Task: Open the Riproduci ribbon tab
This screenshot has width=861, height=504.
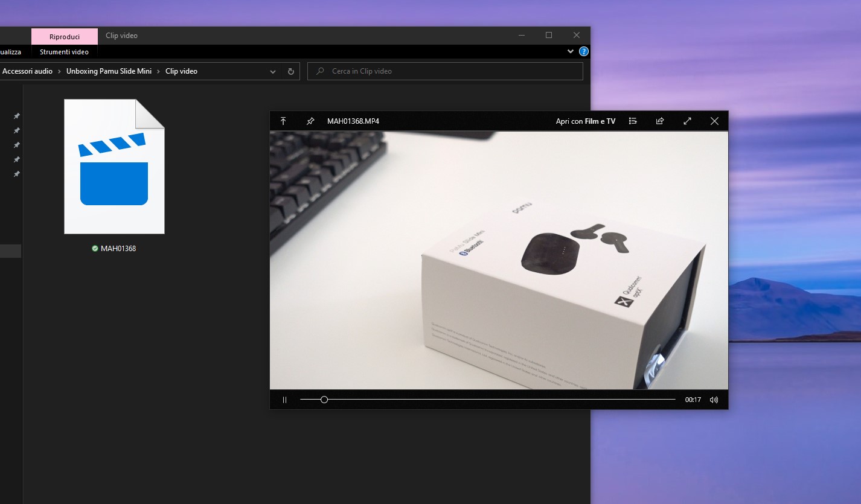Action: tap(65, 37)
